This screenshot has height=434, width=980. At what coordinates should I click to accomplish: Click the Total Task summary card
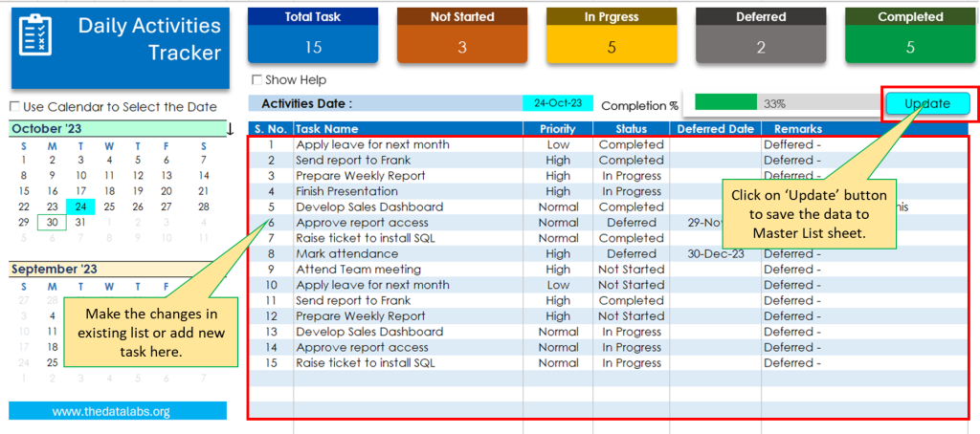pyautogui.click(x=313, y=35)
